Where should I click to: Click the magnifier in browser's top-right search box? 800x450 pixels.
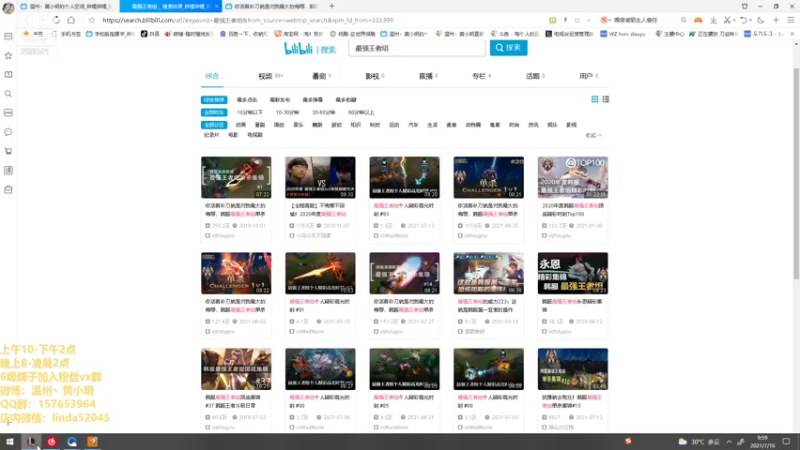[x=683, y=20]
